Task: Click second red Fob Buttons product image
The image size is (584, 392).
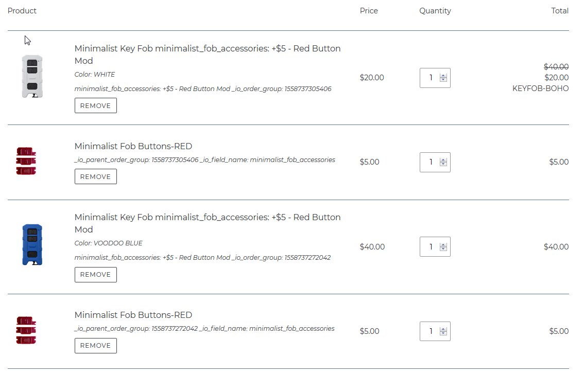Action: [26, 330]
